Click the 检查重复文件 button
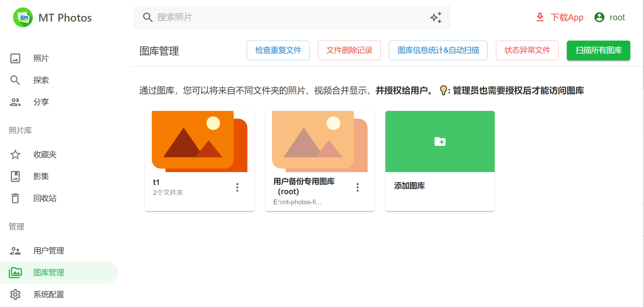The image size is (644, 307). (278, 50)
